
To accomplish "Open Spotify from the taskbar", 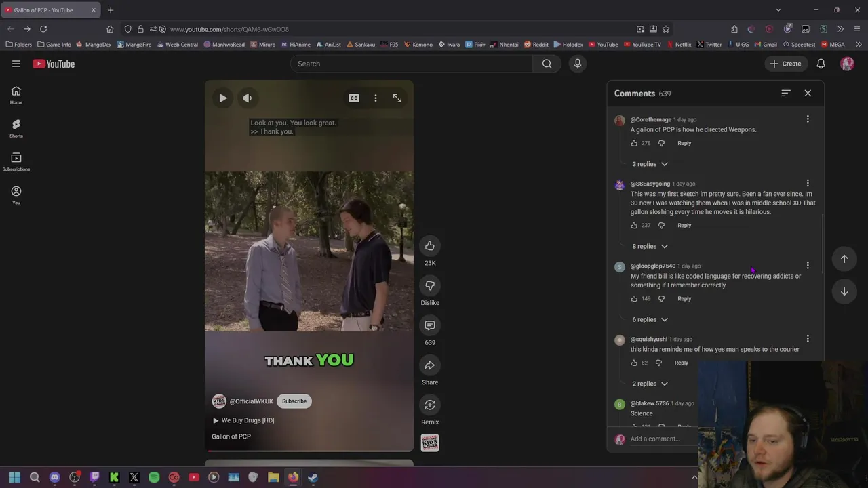I will 154,477.
